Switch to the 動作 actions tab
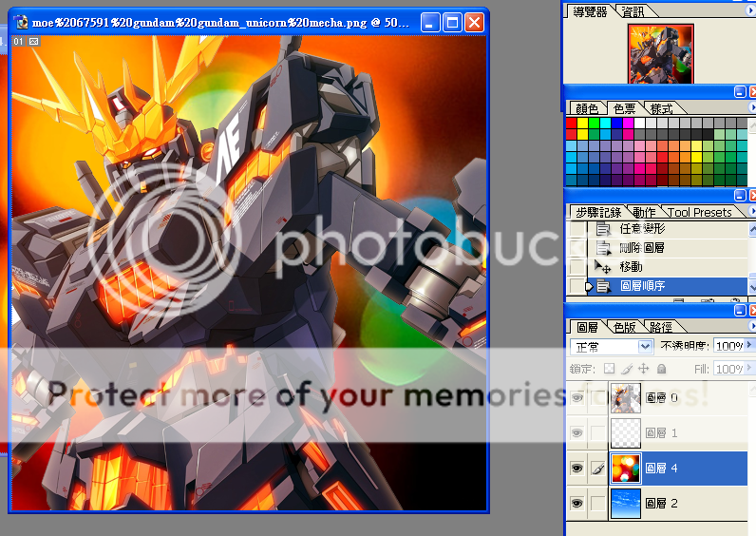The height and width of the screenshot is (536, 756). 643,212
